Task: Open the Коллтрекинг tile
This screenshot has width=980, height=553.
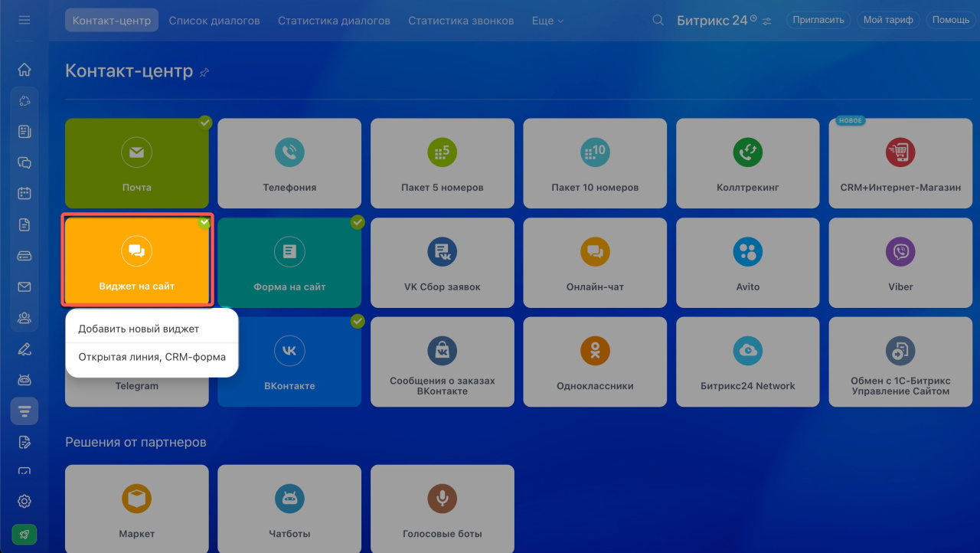Action: 748,163
